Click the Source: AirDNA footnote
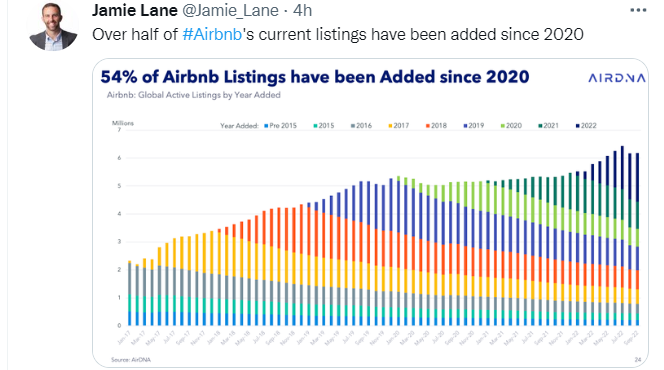 tap(131, 360)
